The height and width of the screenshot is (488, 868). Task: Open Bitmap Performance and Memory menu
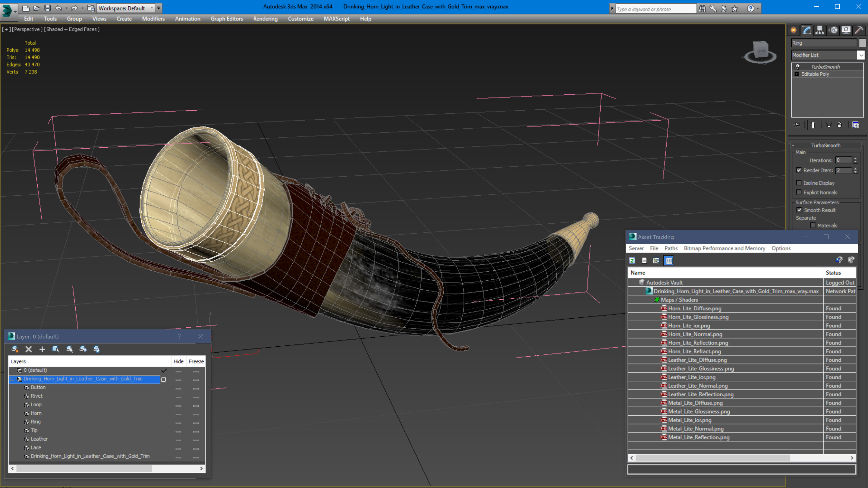[x=724, y=248]
